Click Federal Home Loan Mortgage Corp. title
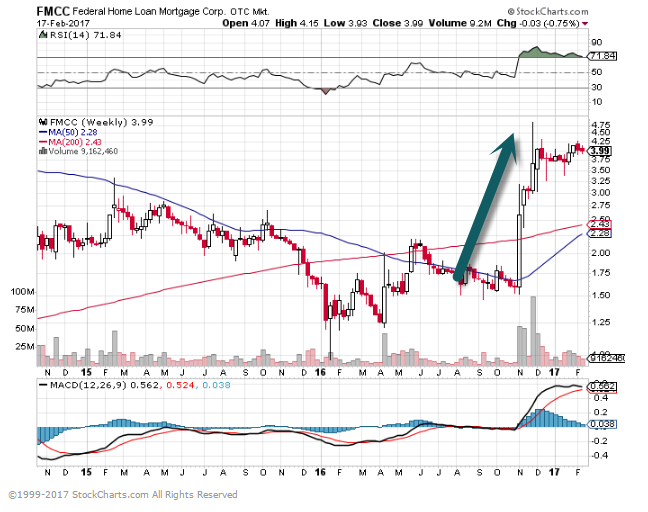Image resolution: width=648 pixels, height=512 pixels. tap(149, 12)
